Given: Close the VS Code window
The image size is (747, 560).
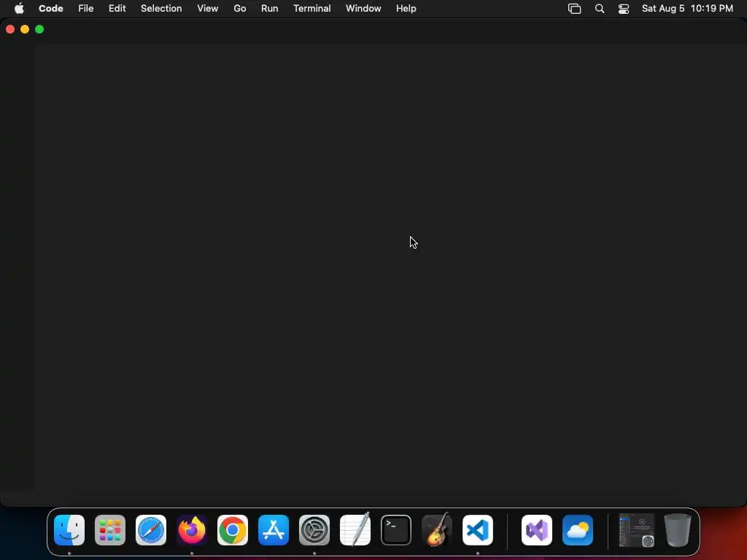Looking at the screenshot, I should coord(10,29).
